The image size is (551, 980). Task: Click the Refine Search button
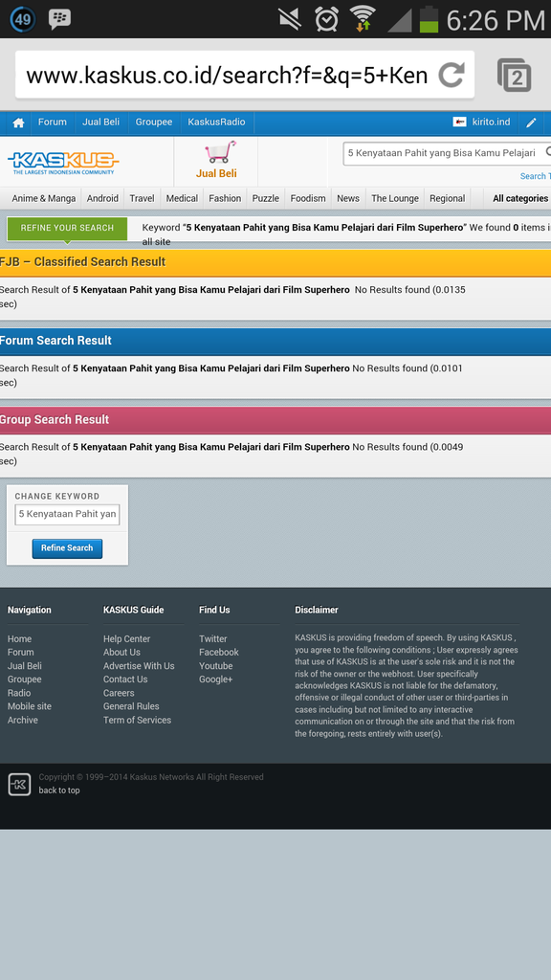tap(68, 548)
